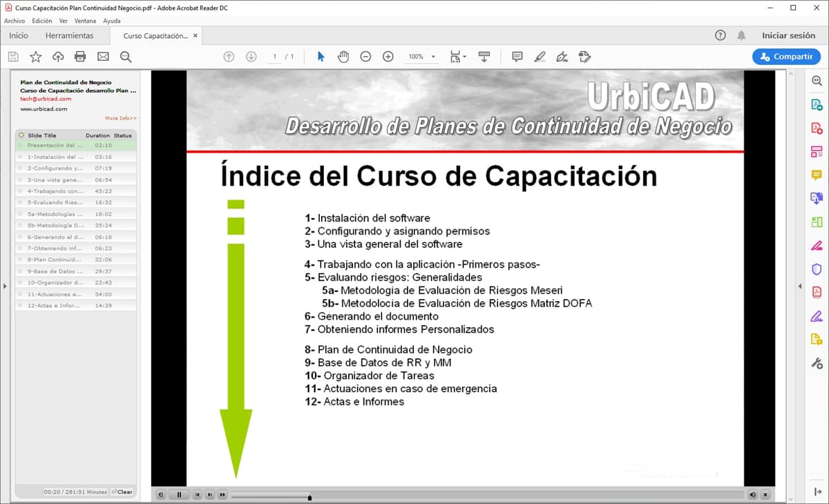829x504 pixels.
Task: Open the green Compare files tool in sidebar
Action: (817, 222)
